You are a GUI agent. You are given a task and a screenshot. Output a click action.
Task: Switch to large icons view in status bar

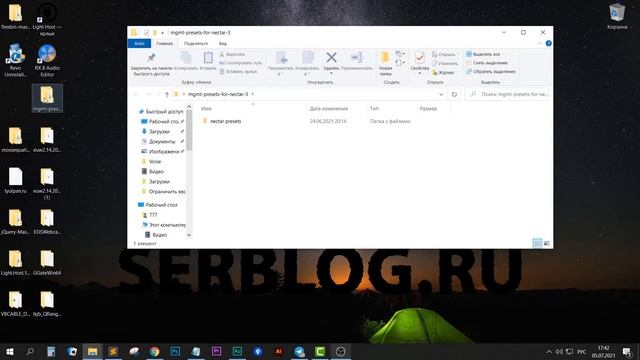tap(547, 243)
